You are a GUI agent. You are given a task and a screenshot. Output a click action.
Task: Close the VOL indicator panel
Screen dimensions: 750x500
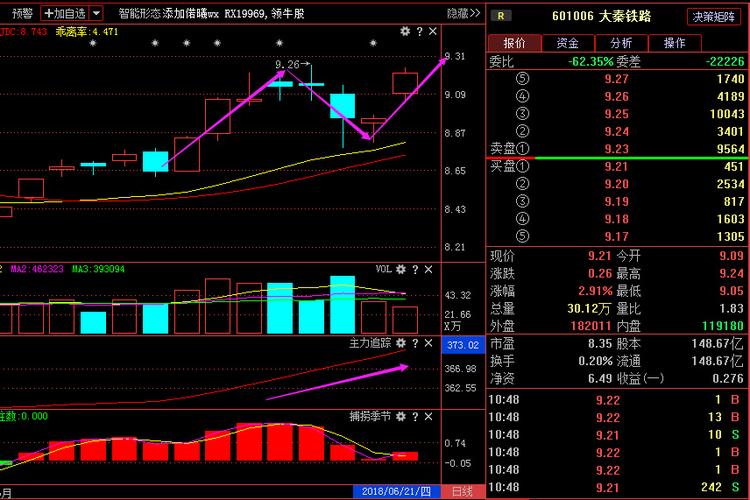[x=429, y=269]
